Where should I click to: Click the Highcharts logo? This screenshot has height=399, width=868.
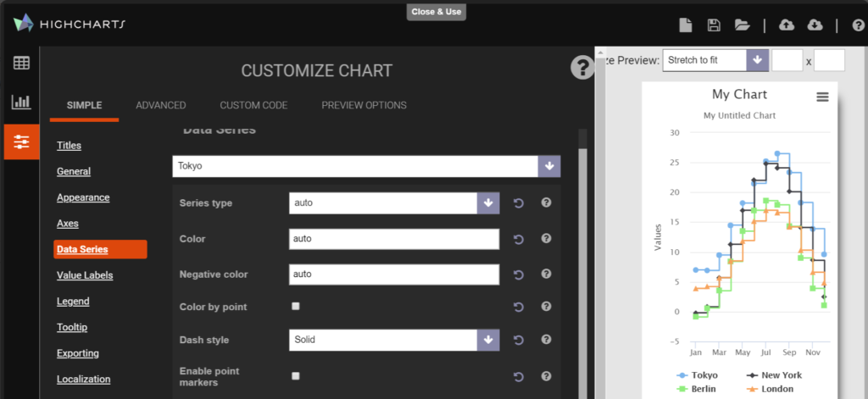click(x=70, y=24)
